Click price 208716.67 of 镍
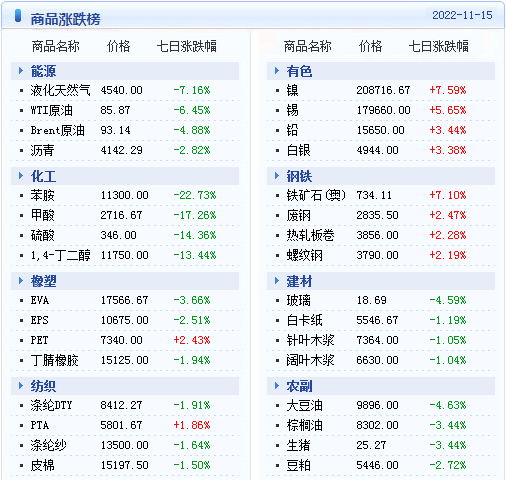Screen dimensions: 506x480 (x=383, y=90)
